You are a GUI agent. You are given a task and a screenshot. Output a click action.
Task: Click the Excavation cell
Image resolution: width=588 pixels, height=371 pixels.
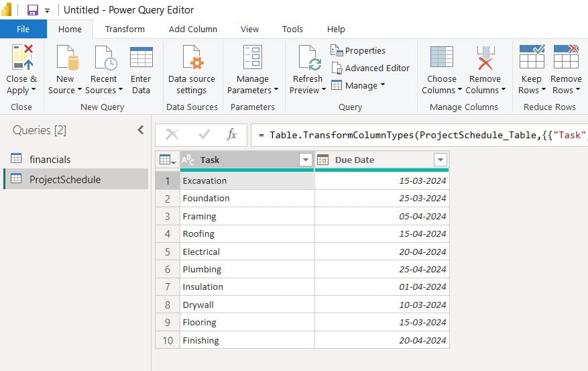coord(247,181)
